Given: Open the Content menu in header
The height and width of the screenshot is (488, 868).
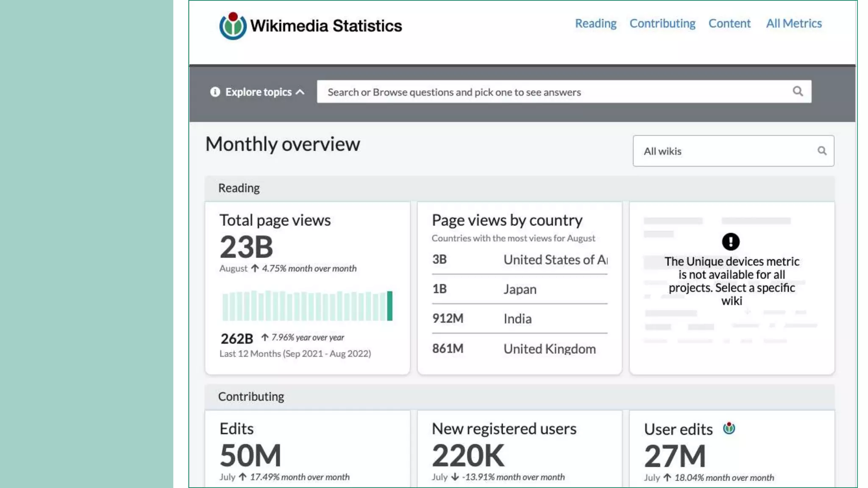Looking at the screenshot, I should click(x=729, y=23).
